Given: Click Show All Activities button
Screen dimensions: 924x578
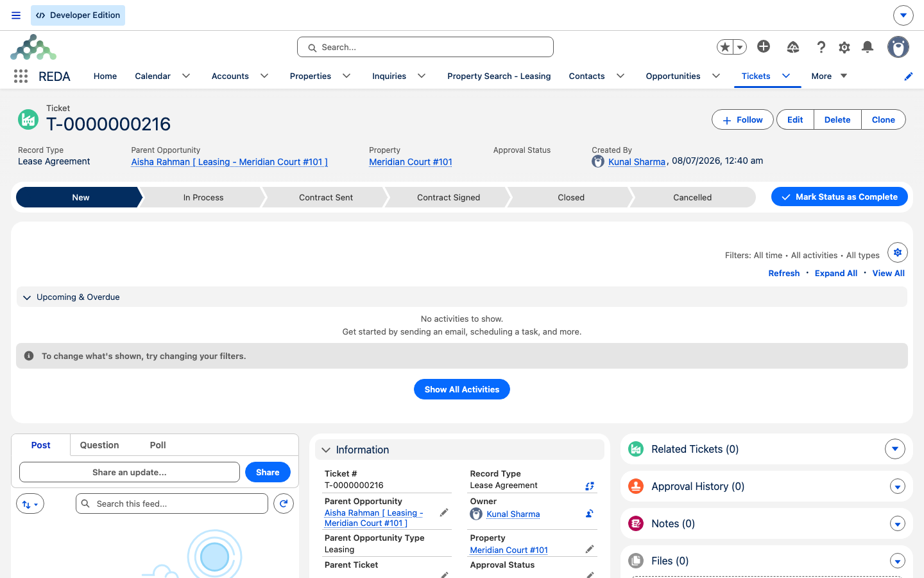Looking at the screenshot, I should [x=462, y=389].
